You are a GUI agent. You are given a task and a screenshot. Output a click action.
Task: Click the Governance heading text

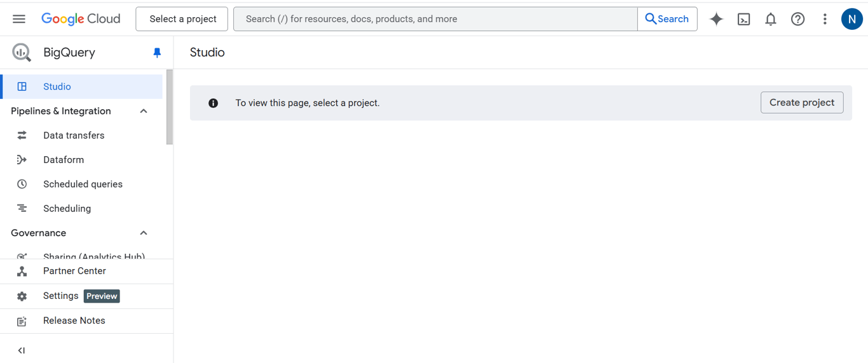coord(38,233)
